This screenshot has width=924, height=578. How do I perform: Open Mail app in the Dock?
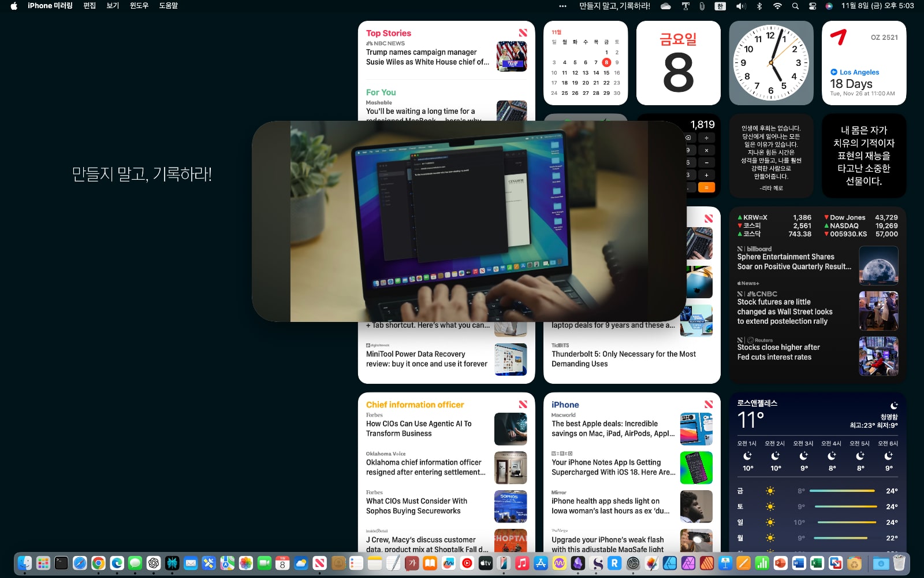(x=191, y=563)
